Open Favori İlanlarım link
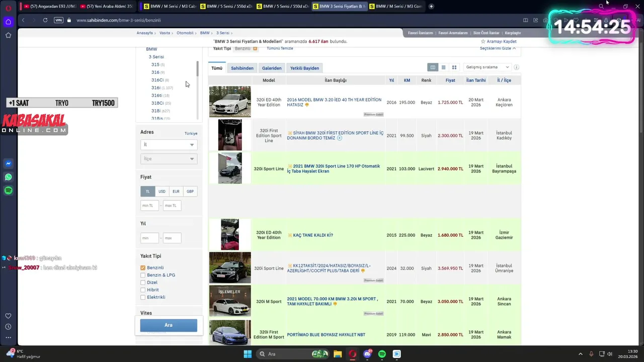The width and height of the screenshot is (644, 362). pos(420,33)
